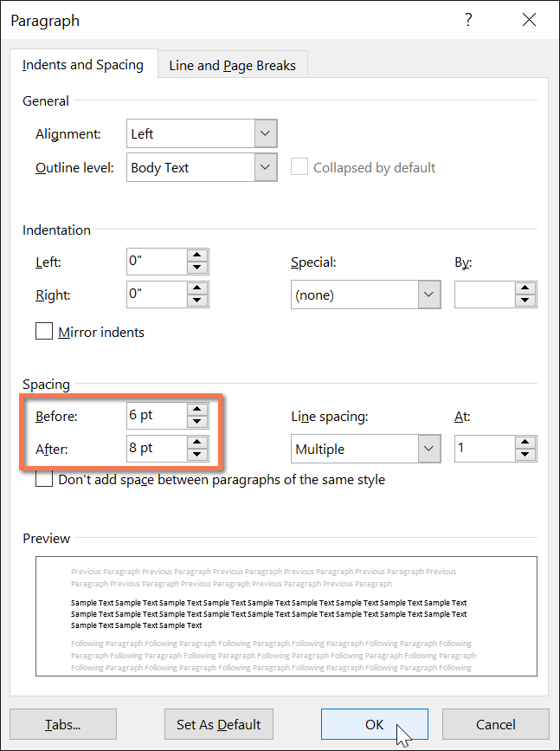Viewport: 560px width, 751px height.
Task: Increase the Before spacing value
Action: point(197,409)
